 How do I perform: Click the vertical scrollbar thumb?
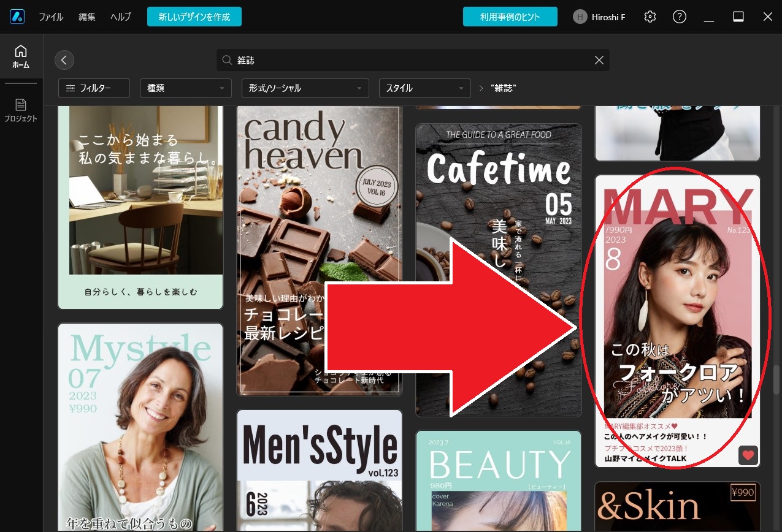click(776, 380)
